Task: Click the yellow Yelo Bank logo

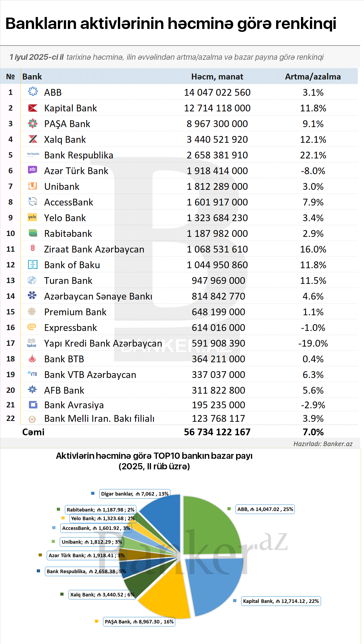Action: coord(32,217)
